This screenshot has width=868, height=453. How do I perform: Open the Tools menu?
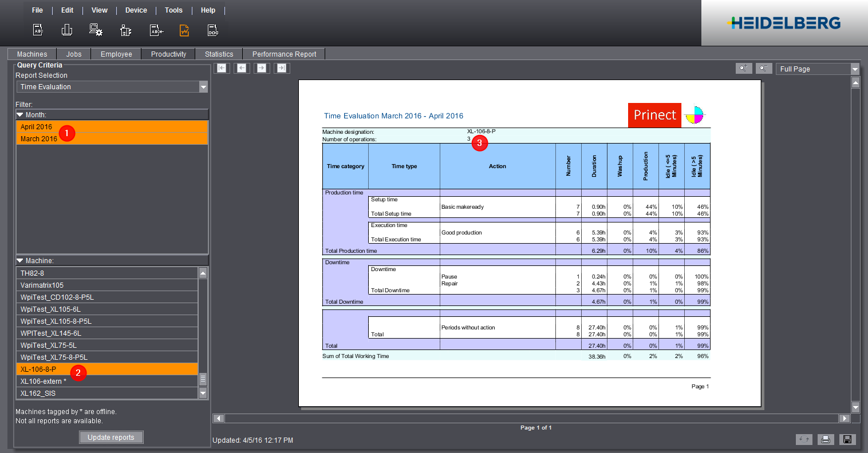coord(173,10)
